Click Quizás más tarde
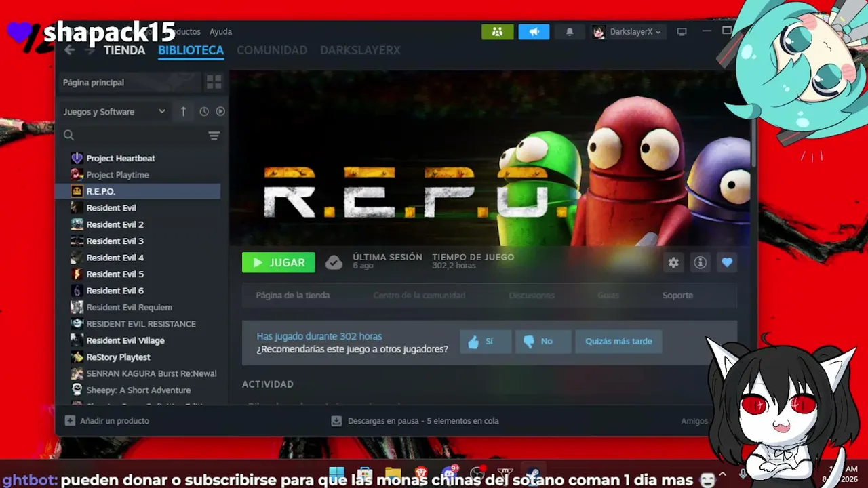This screenshot has height=488, width=868. click(x=618, y=342)
